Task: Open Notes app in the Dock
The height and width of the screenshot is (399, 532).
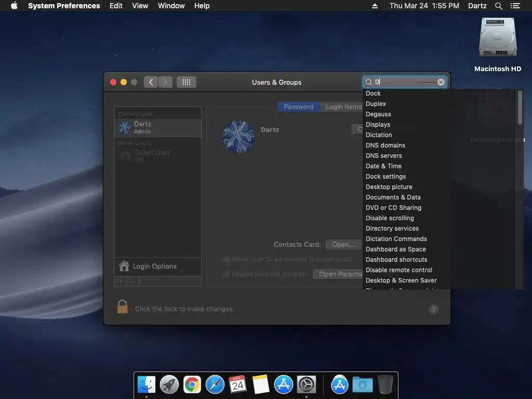Action: [261, 385]
